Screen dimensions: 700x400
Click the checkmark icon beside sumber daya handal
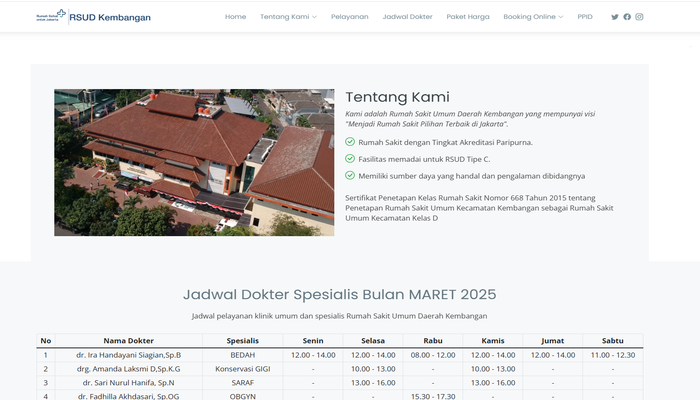(x=350, y=175)
